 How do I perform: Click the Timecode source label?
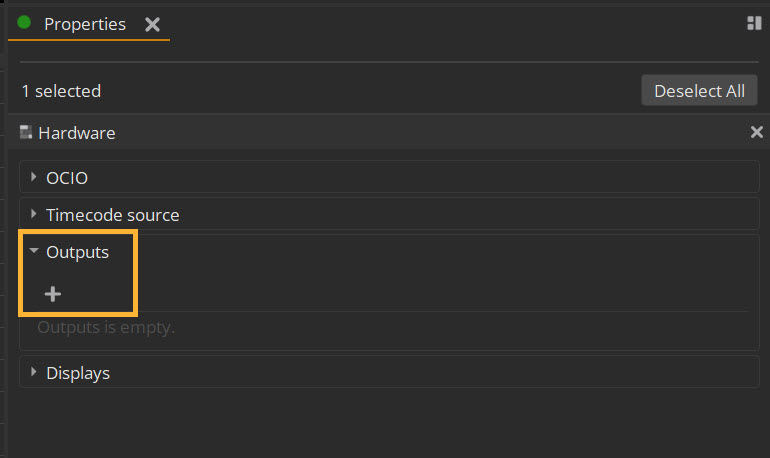pos(112,215)
